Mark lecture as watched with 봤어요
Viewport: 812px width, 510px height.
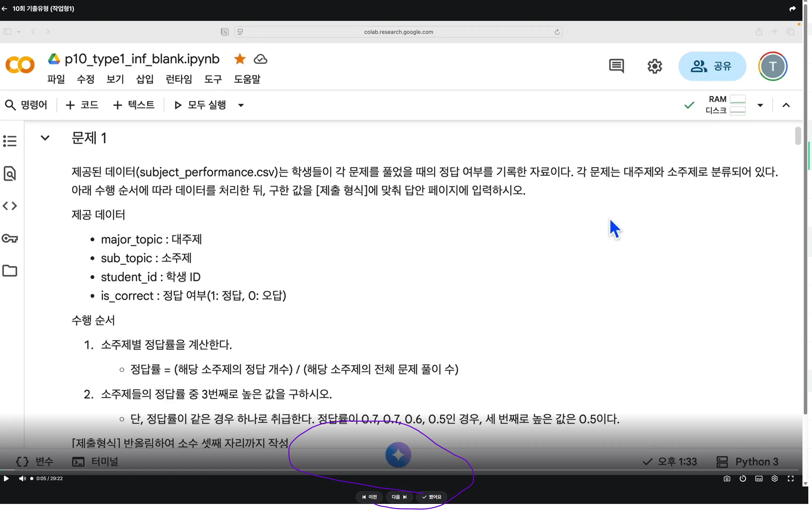point(432,497)
